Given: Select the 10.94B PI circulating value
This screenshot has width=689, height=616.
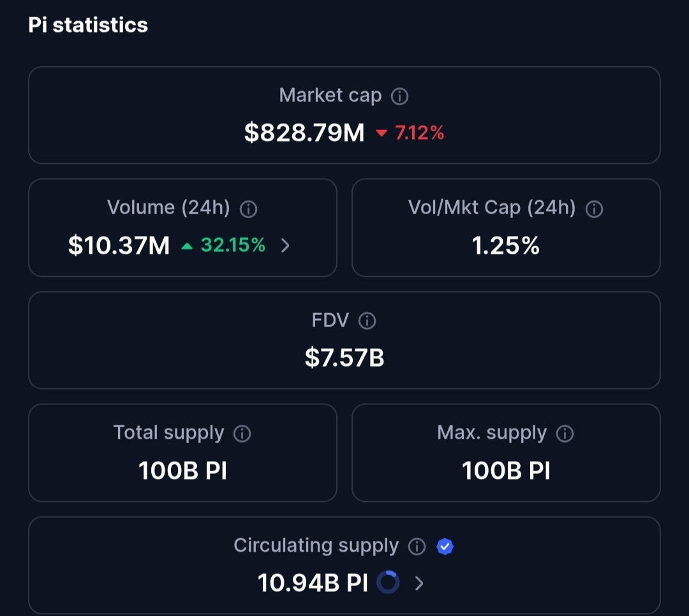Looking at the screenshot, I should click(x=313, y=583).
